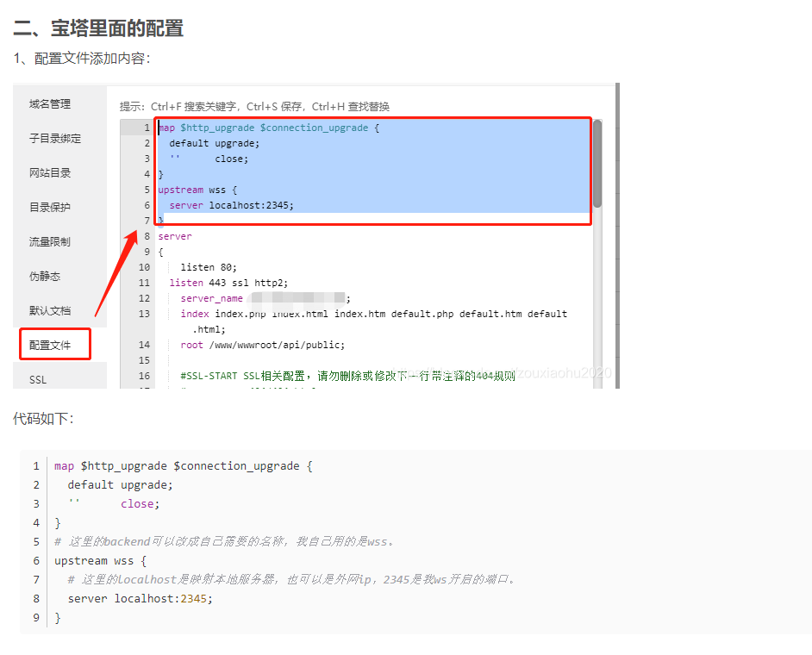
Task: Click the Ctrl+F search hint text
Action: 254,107
